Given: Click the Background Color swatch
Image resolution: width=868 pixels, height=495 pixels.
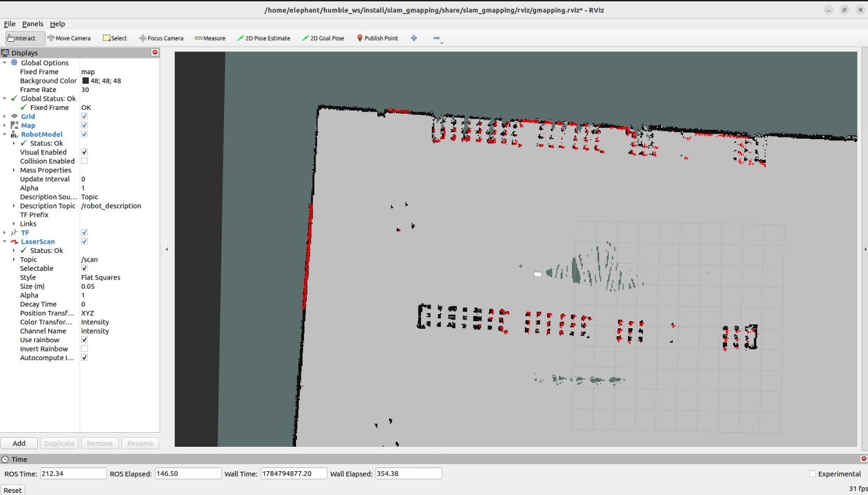Looking at the screenshot, I should [x=86, y=81].
